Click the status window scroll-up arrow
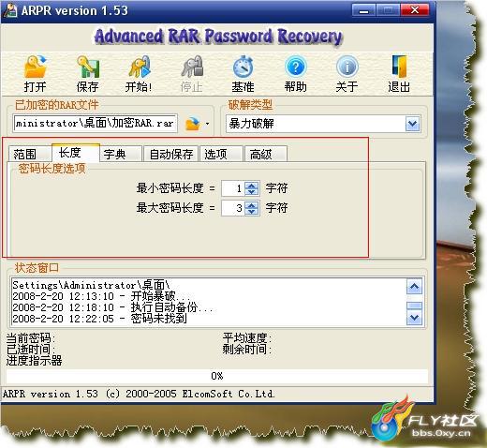Image resolution: width=487 pixels, height=448 pixels. (414, 286)
